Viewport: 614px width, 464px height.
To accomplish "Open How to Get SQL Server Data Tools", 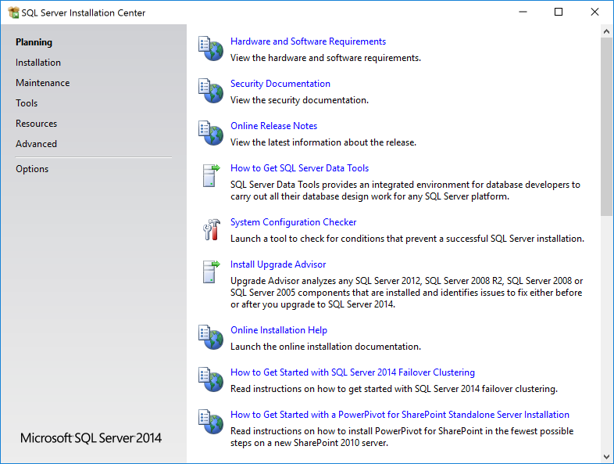I will (300, 168).
